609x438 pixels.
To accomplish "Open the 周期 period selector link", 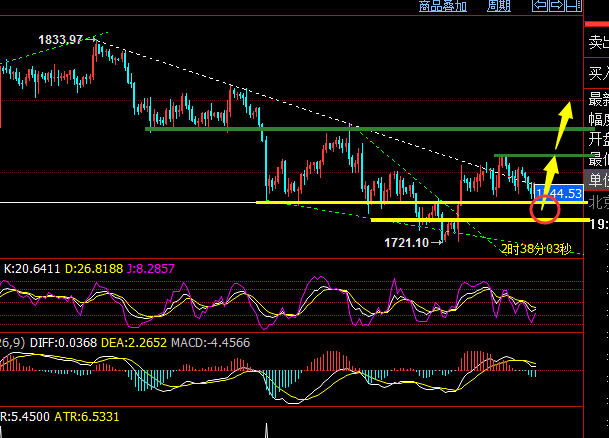I will coord(499,6).
